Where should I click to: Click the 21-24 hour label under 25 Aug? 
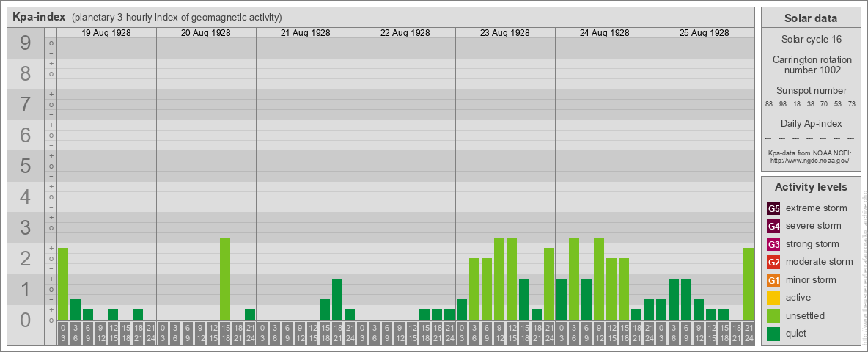click(x=749, y=334)
